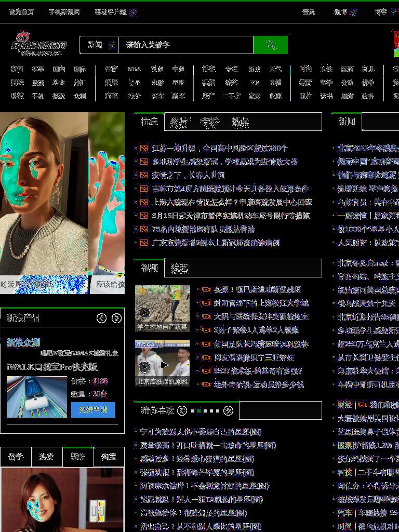Click image icon before 吉林市第4所方舱医院 headline

[x=144, y=189]
